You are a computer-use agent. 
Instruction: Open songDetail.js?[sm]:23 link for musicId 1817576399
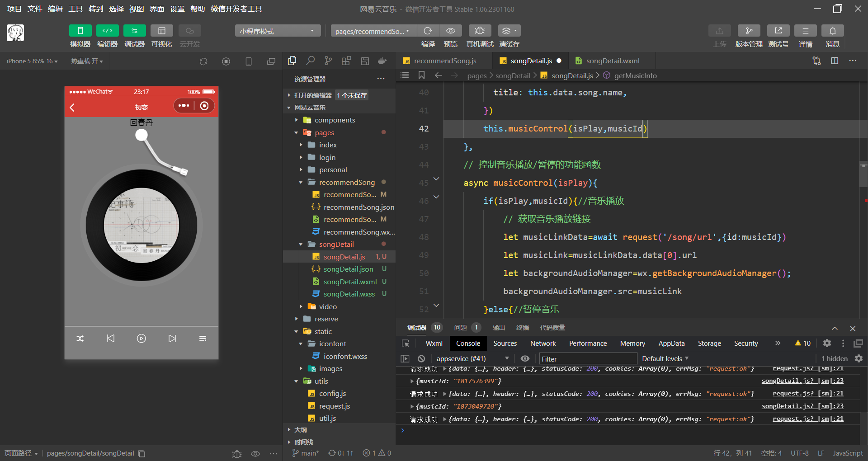pos(802,381)
